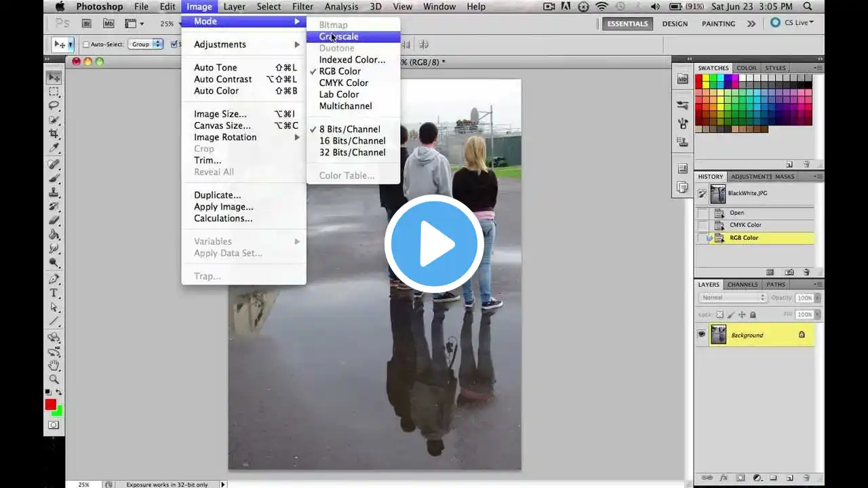The width and height of the screenshot is (868, 488).
Task: Play the video with center play button
Action: pyautogui.click(x=434, y=244)
